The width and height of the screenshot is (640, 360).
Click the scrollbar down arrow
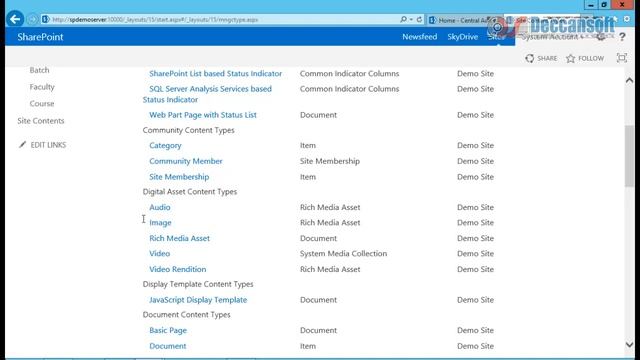tap(629, 345)
